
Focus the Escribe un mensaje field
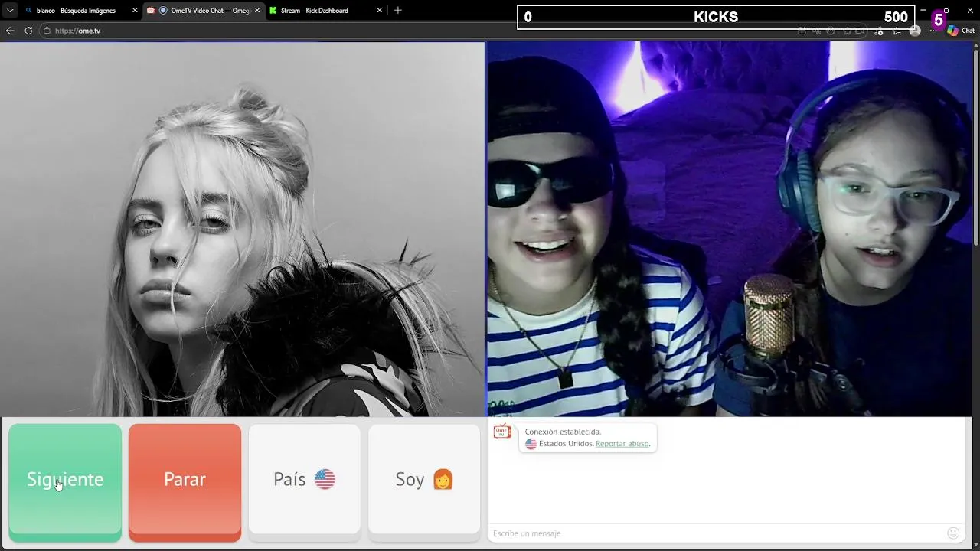click(716, 533)
